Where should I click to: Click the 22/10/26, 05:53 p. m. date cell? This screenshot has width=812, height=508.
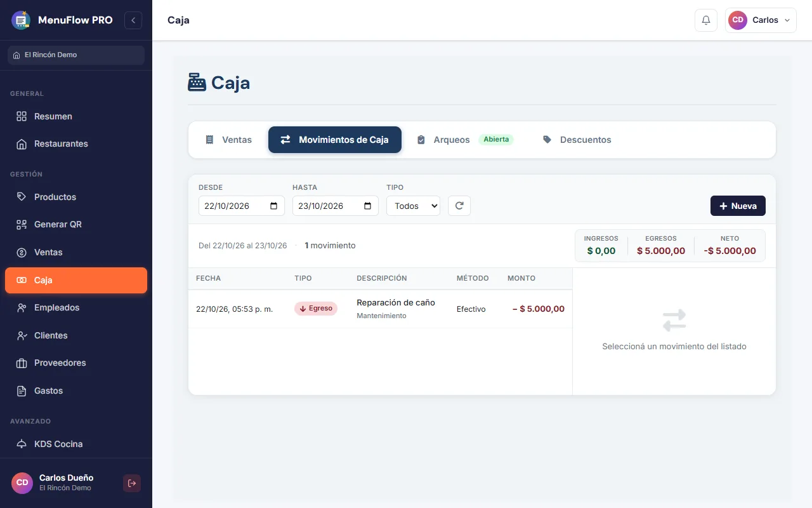pyautogui.click(x=234, y=309)
